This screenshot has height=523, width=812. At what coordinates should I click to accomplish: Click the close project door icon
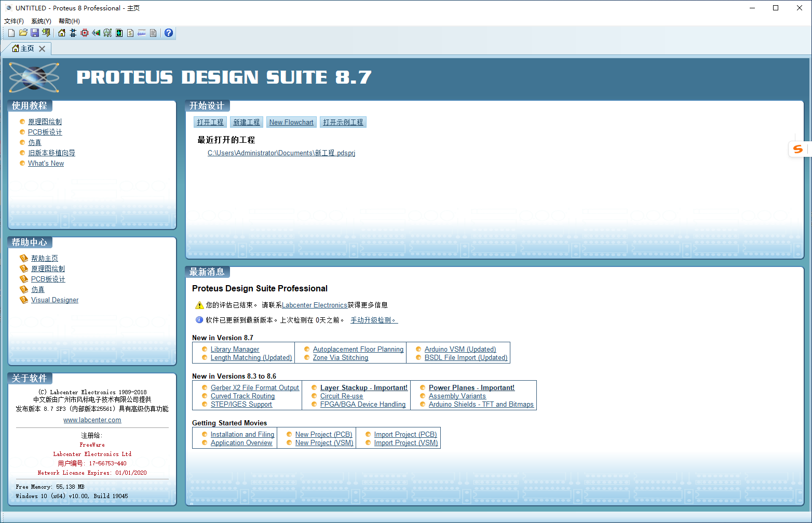(x=46, y=33)
